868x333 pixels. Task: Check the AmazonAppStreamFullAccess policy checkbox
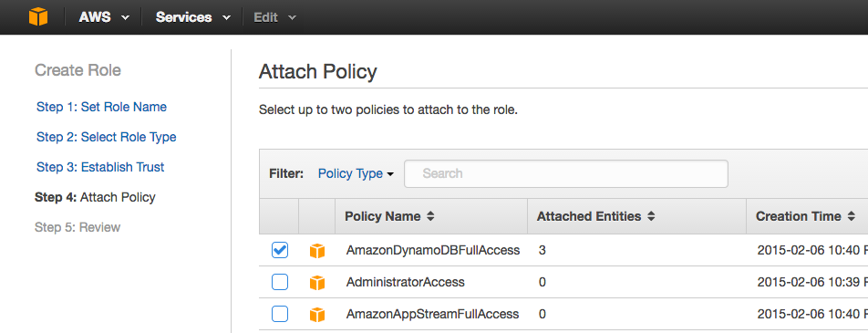tap(280, 315)
